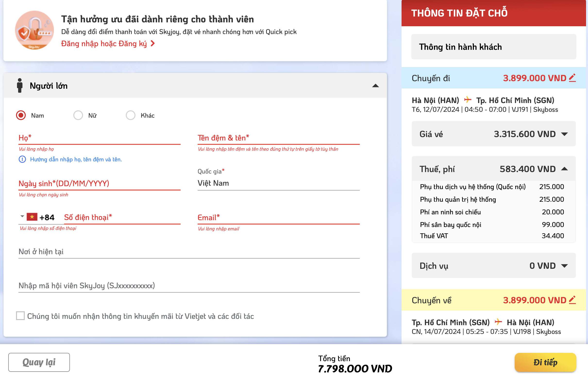
Task: Click Phụ thu dịch vụ hệ thống row
Action: pyautogui.click(x=492, y=187)
